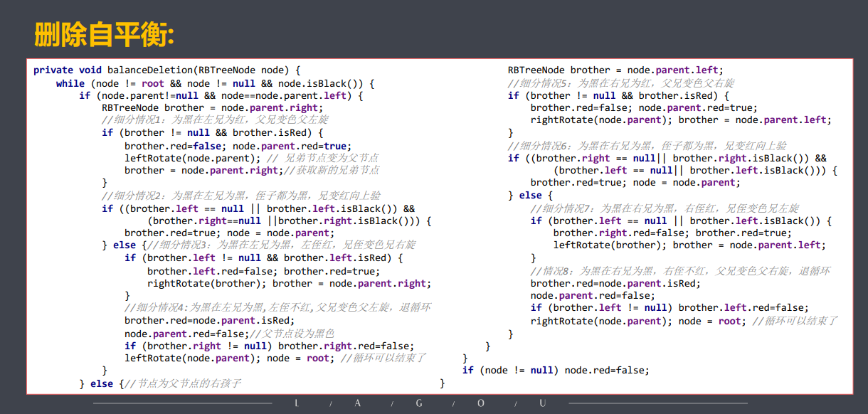Click the final line "if (node != null) node.red=false;"
The height and width of the screenshot is (414, 868).
[556, 371]
